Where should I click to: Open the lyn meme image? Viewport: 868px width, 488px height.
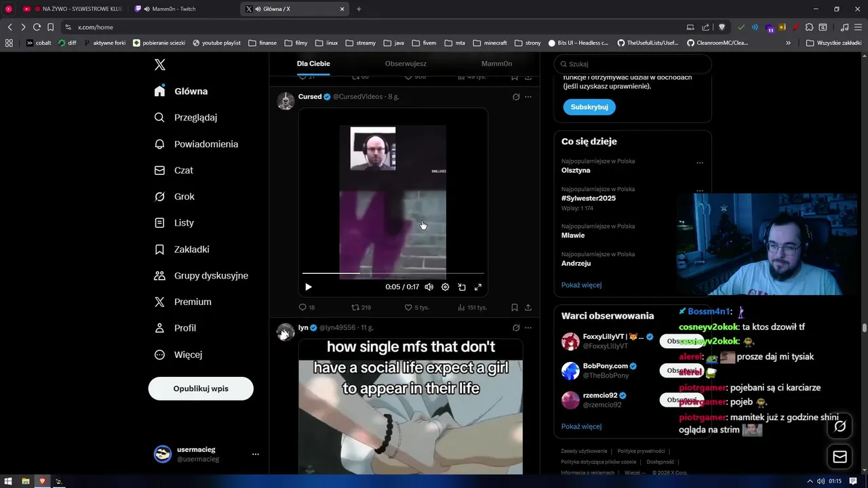pos(411,407)
